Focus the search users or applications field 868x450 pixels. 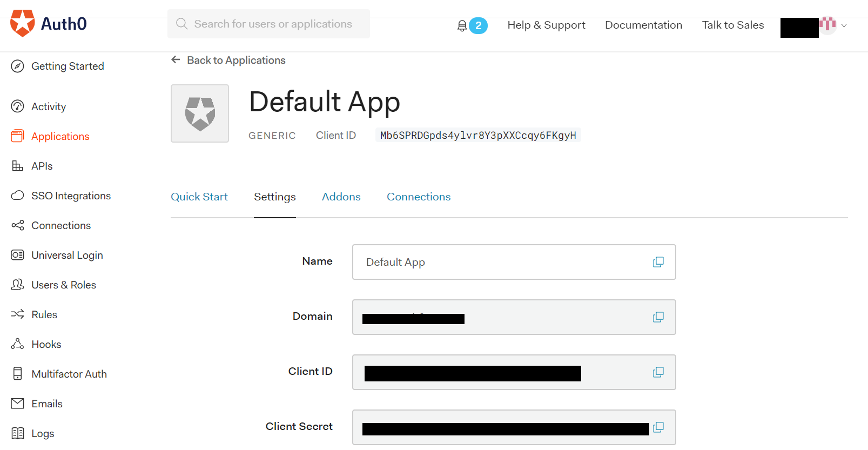click(x=268, y=24)
